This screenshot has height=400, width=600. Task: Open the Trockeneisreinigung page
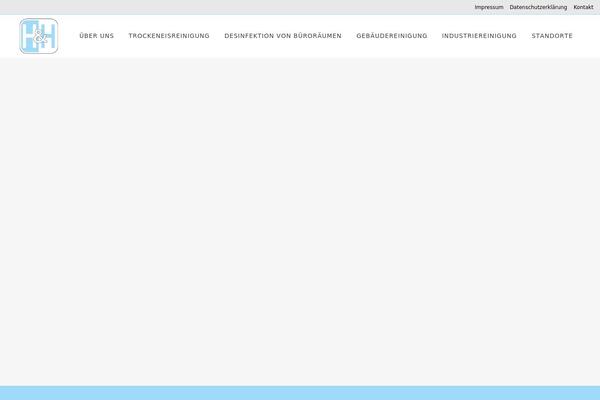pyautogui.click(x=169, y=36)
